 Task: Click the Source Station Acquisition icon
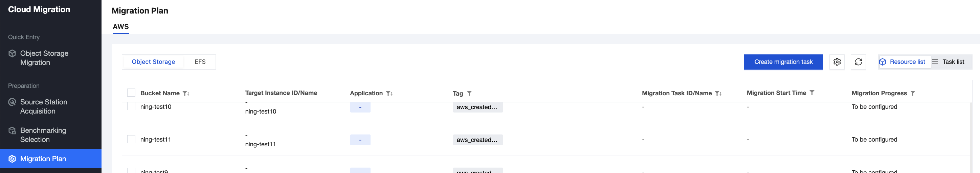[x=12, y=102]
